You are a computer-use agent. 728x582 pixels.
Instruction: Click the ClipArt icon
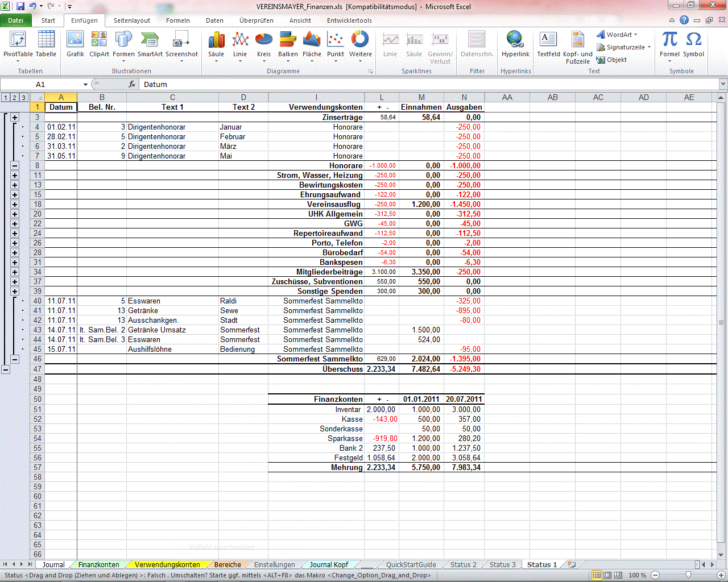tap(99, 44)
